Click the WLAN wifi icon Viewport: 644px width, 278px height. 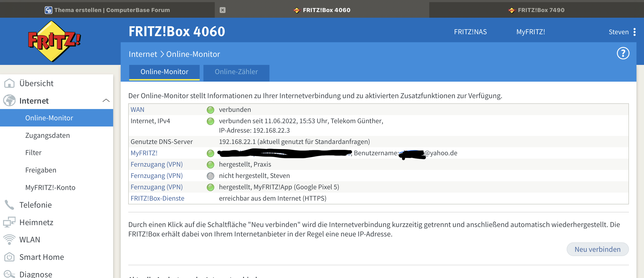click(x=9, y=240)
